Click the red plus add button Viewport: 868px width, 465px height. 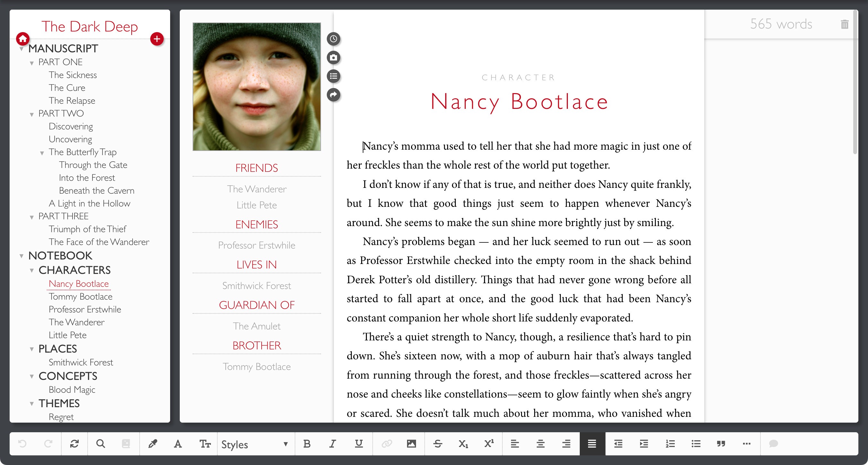pyautogui.click(x=157, y=39)
